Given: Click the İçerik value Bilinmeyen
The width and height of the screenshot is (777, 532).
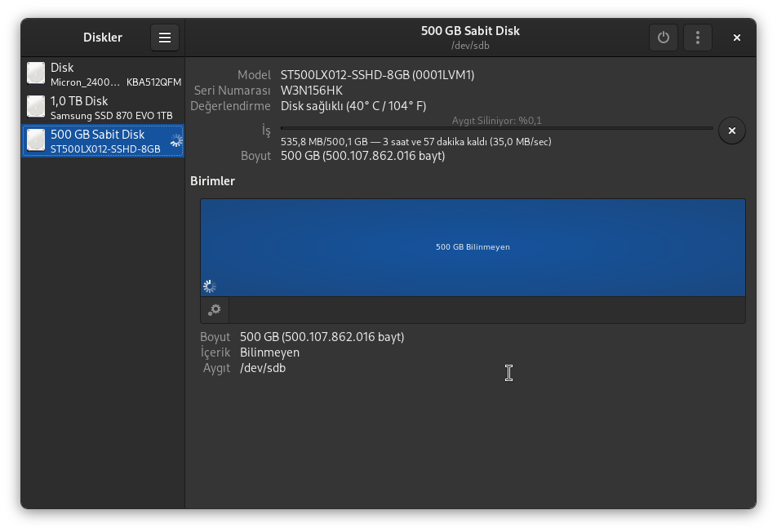Looking at the screenshot, I should pos(269,352).
